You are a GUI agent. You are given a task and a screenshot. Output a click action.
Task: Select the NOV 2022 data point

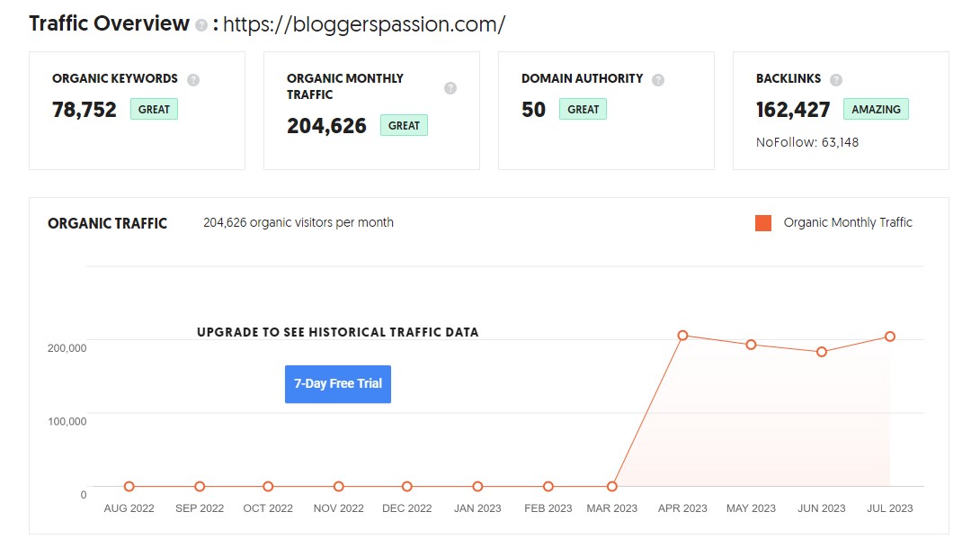(x=338, y=486)
